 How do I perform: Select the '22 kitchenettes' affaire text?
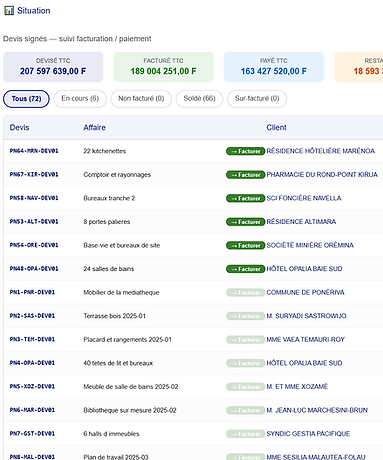click(x=105, y=151)
